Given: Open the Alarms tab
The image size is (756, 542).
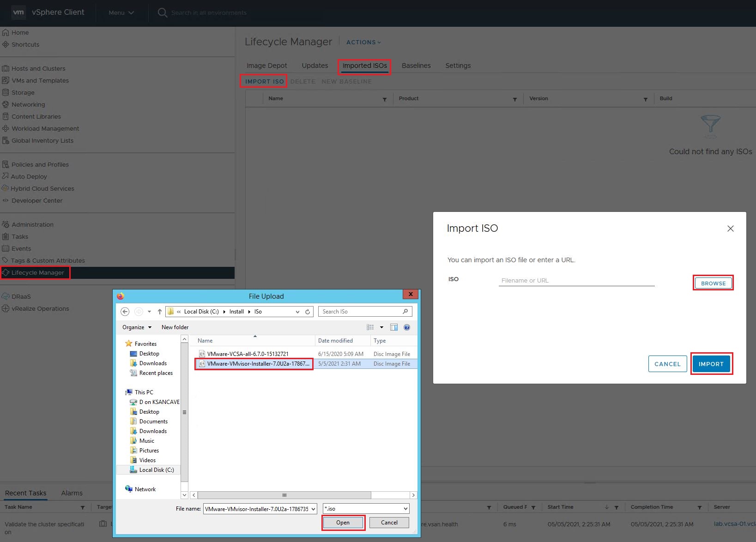Looking at the screenshot, I should (72, 493).
